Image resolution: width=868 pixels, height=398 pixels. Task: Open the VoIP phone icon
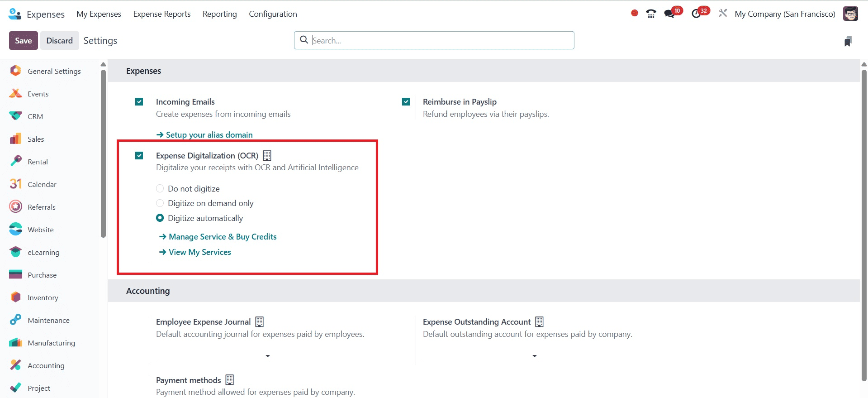(651, 14)
